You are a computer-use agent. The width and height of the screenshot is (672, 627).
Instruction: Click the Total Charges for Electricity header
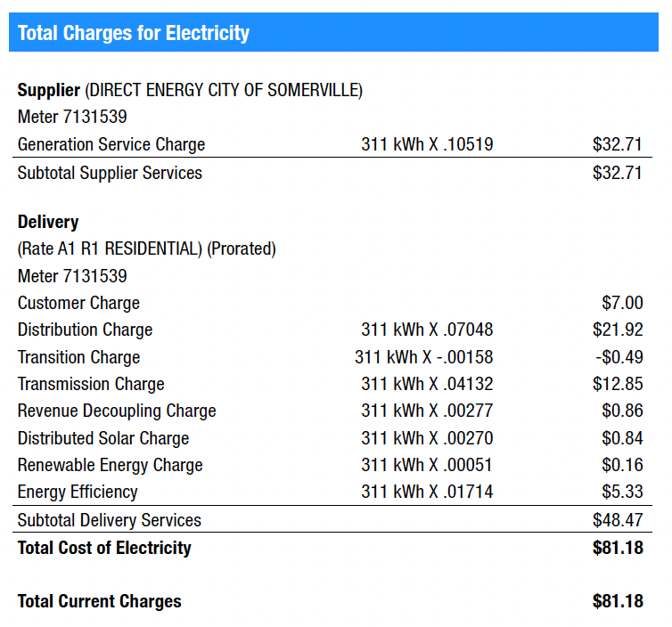pos(134,34)
